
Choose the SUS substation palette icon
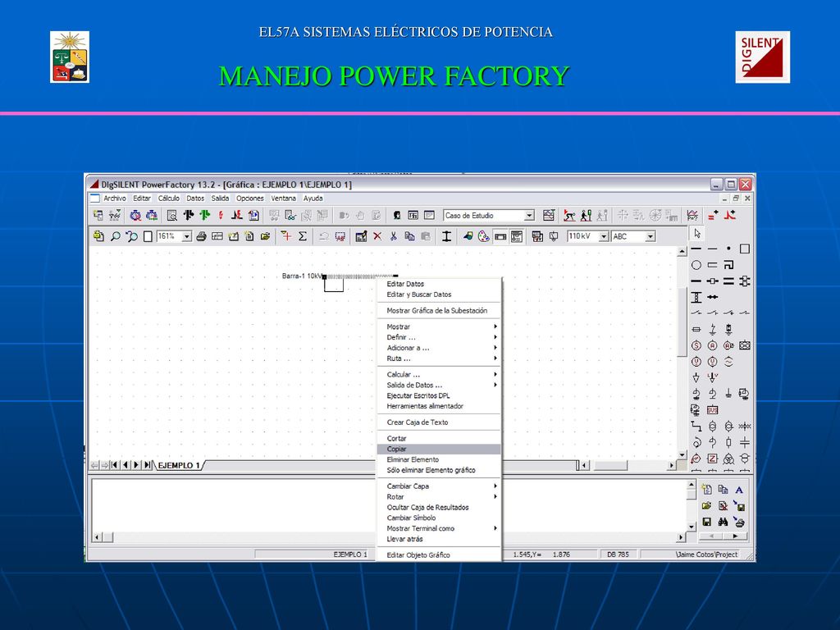pyautogui.click(x=712, y=410)
